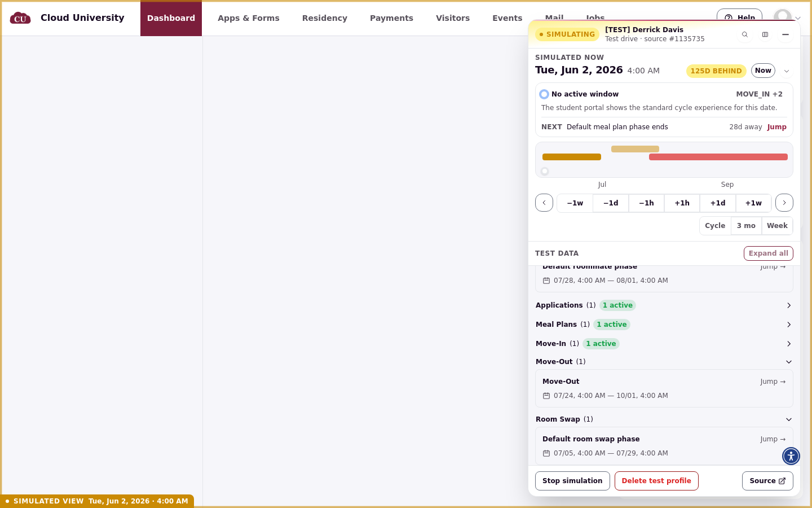Click the panel layout columns icon
The height and width of the screenshot is (508, 812).
tap(765, 34)
